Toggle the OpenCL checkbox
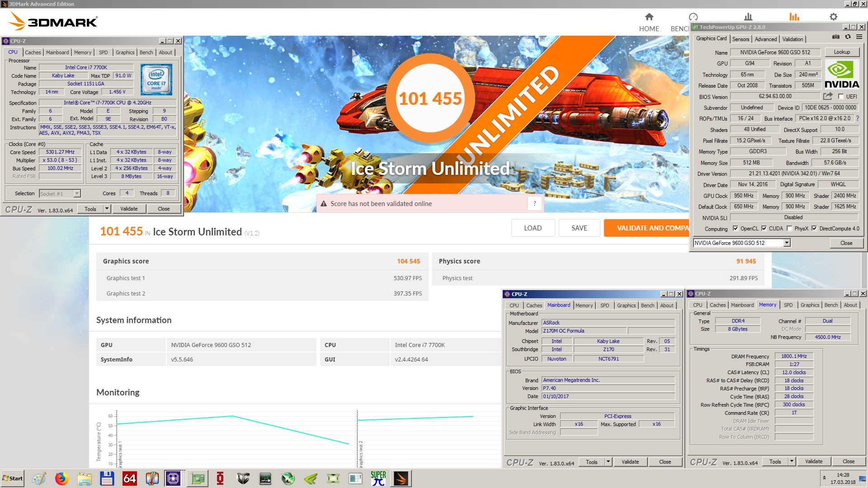The width and height of the screenshot is (868, 488). pyautogui.click(x=735, y=229)
